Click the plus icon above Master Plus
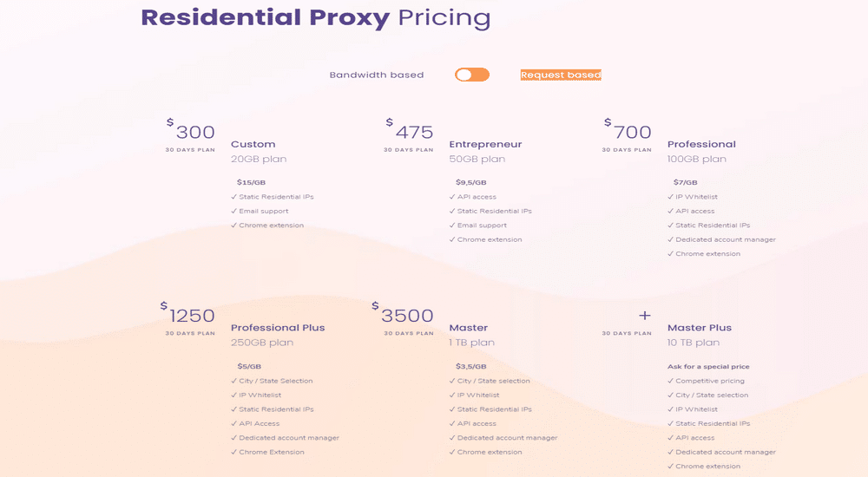 (x=644, y=316)
